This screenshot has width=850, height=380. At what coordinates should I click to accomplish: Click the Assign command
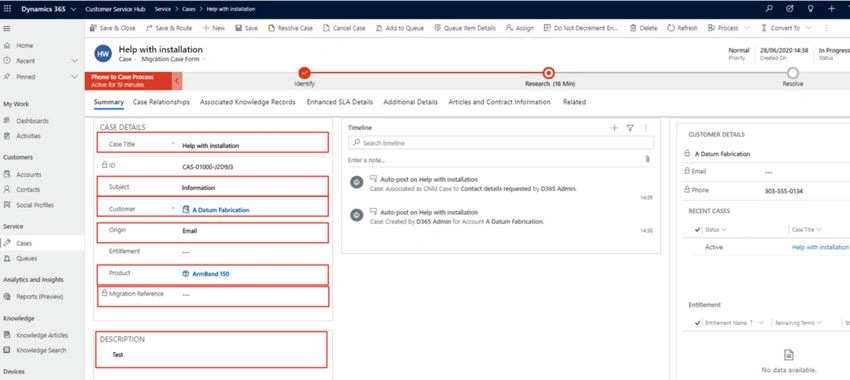point(520,28)
